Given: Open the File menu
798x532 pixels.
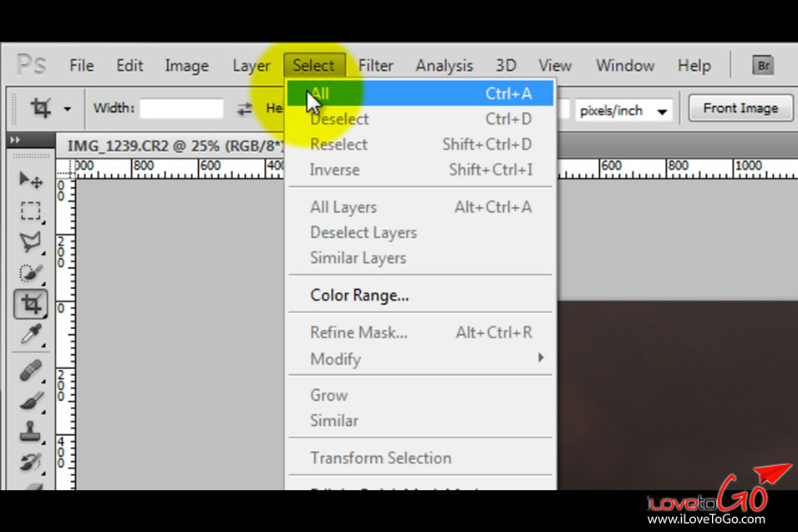Looking at the screenshot, I should [81, 66].
